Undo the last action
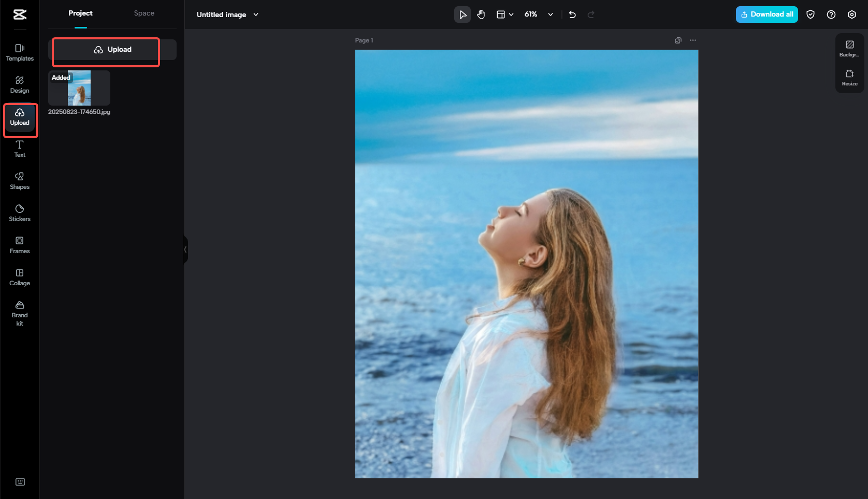The height and width of the screenshot is (499, 868). (572, 14)
